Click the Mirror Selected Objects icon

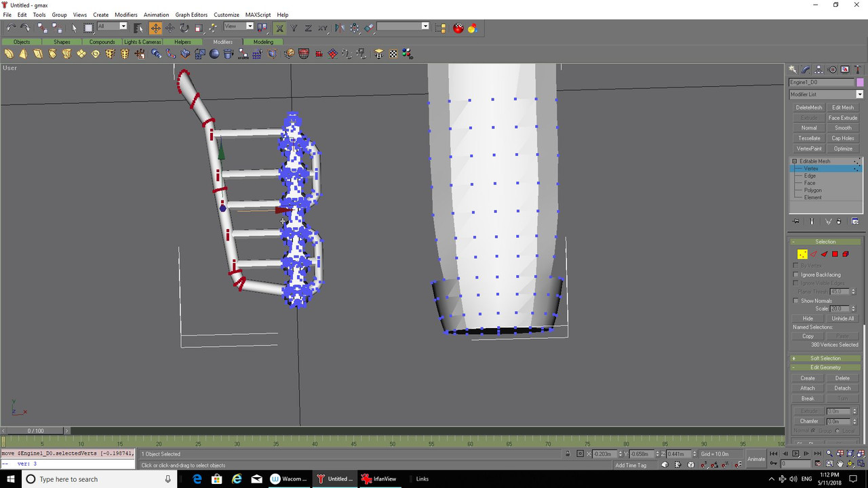pyautogui.click(x=340, y=28)
